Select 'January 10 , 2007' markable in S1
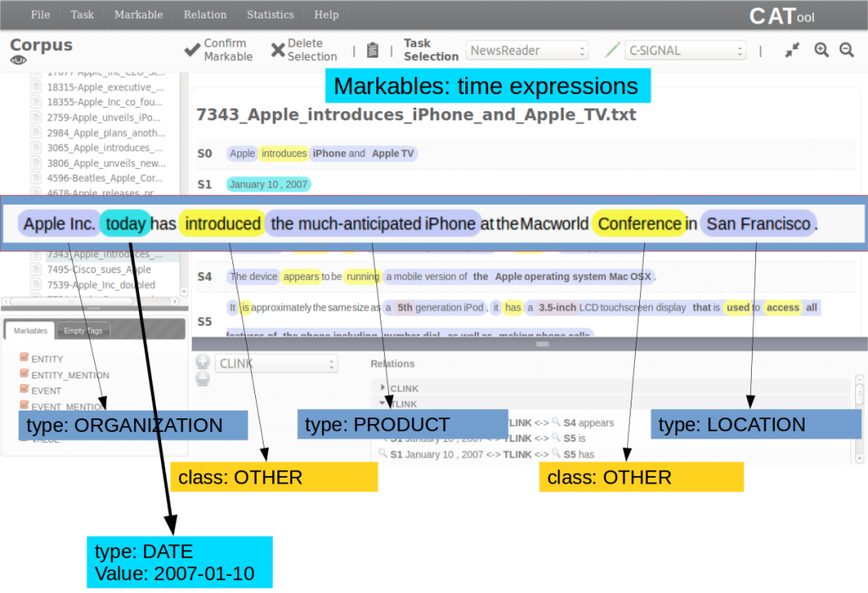This screenshot has width=868, height=593. coord(269,185)
